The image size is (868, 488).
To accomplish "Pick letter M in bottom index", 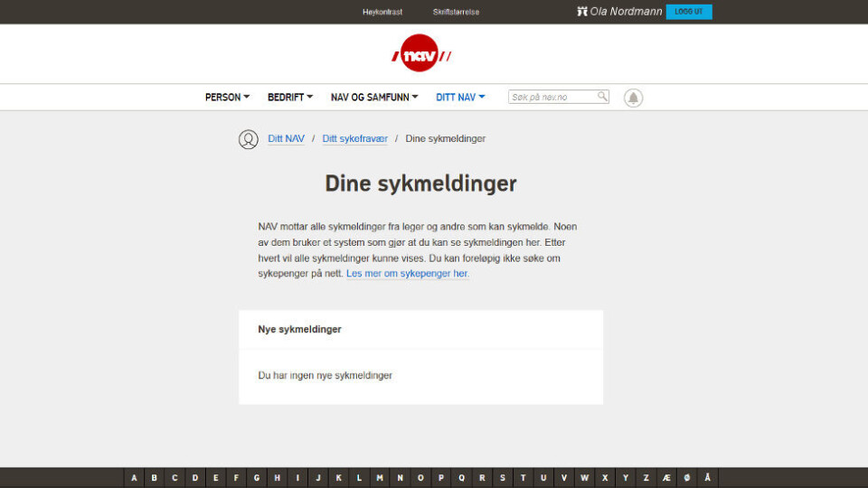I will click(x=380, y=477).
